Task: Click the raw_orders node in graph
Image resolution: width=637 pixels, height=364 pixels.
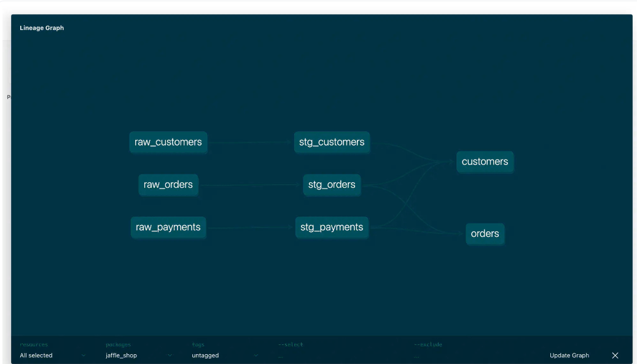Action: (x=168, y=185)
